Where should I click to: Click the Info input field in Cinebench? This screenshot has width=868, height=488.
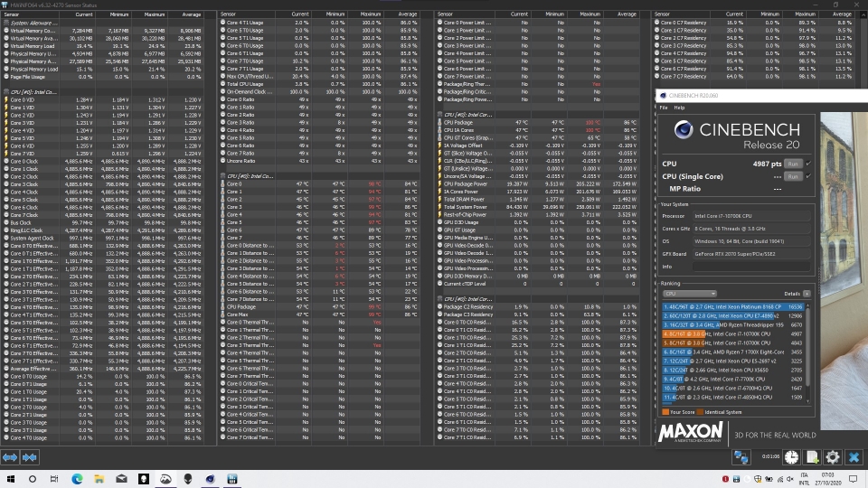751,267
